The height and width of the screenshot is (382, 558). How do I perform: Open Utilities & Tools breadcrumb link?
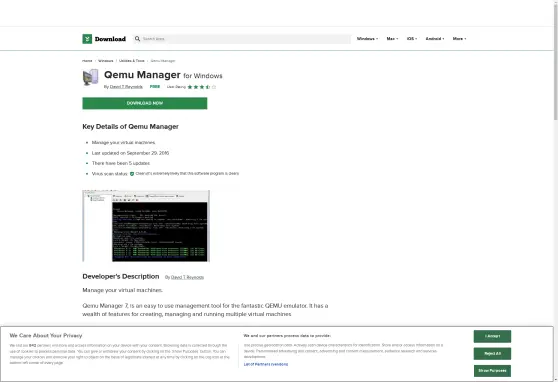(x=132, y=61)
